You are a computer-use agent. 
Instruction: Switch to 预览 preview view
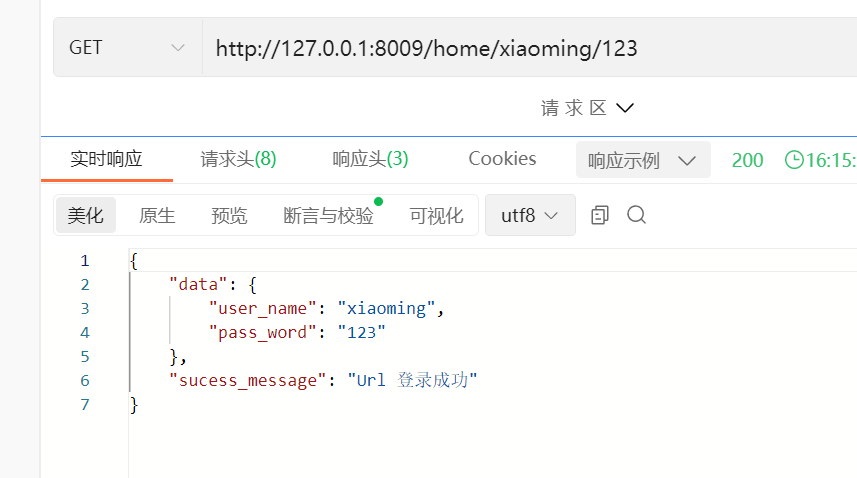230,215
